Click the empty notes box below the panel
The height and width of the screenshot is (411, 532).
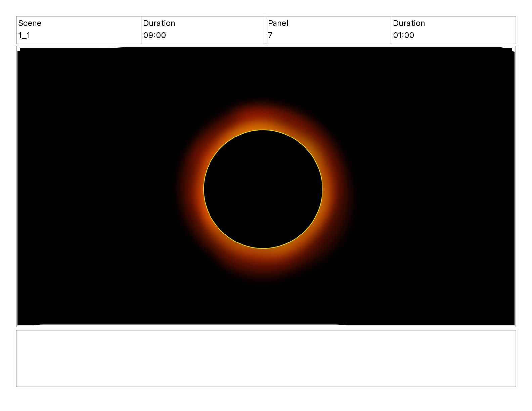(x=266, y=358)
